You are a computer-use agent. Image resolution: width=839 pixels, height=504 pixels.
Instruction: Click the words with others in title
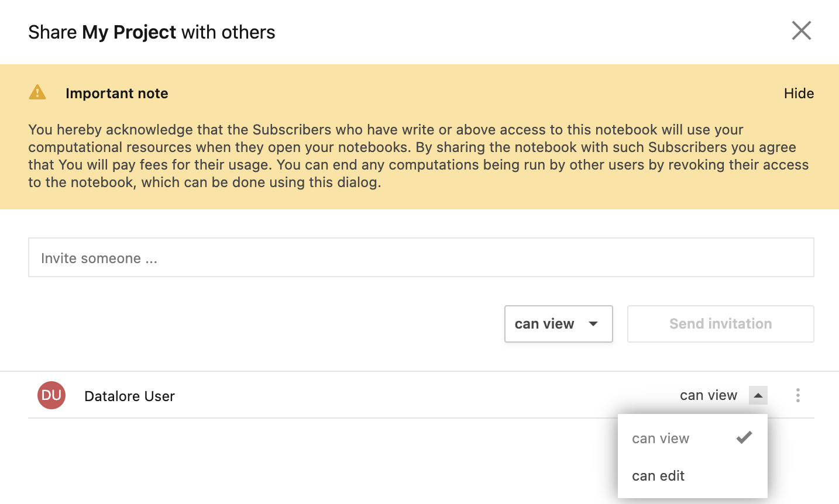point(228,32)
